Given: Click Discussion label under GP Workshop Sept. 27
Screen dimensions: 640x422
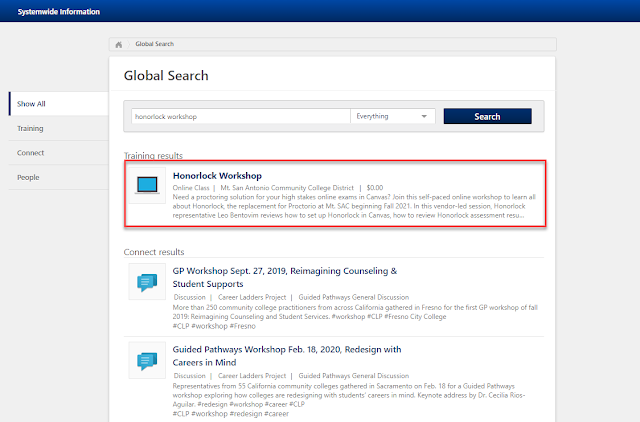Looking at the screenshot, I should [189, 297].
